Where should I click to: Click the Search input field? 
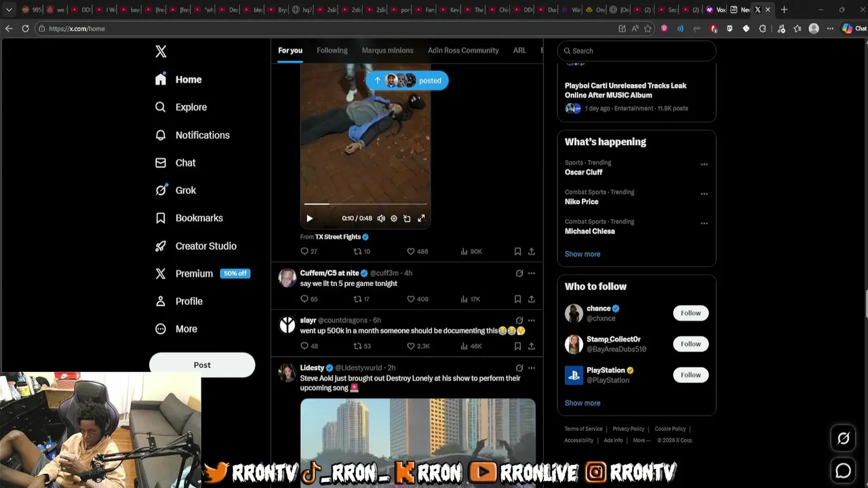click(x=637, y=51)
